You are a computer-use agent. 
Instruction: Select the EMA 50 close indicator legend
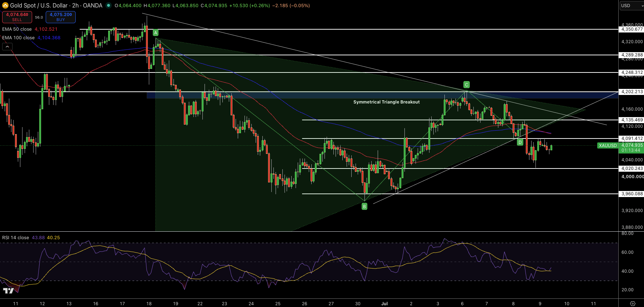pos(17,29)
